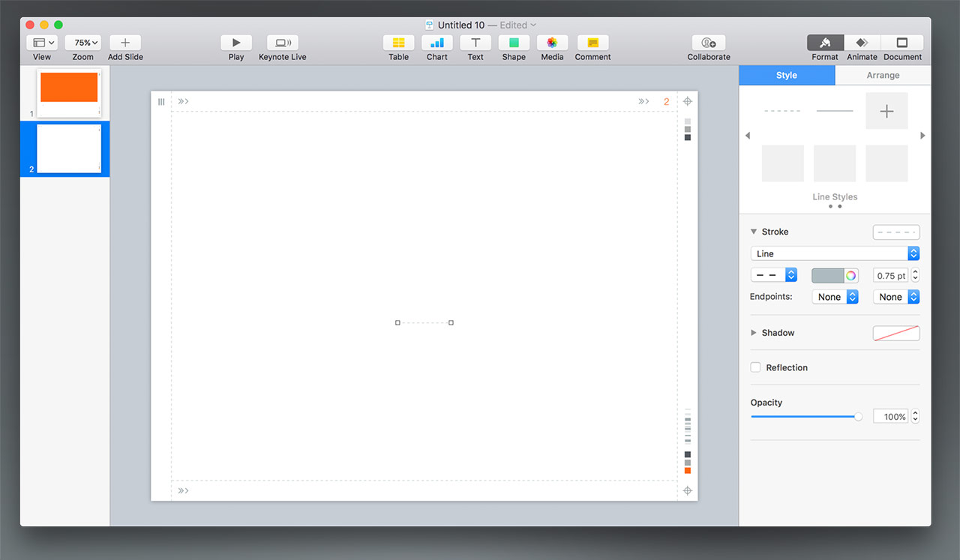Click the Add Slide button

[x=125, y=43]
